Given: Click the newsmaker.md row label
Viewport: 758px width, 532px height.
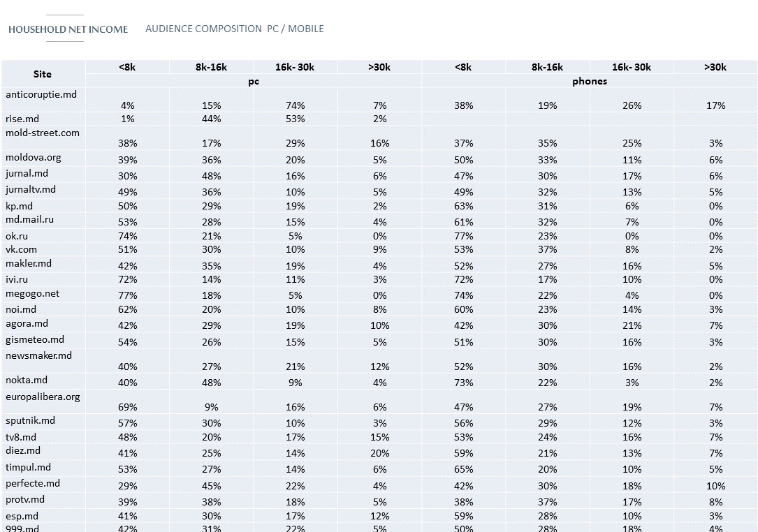Looking at the screenshot, I should [x=39, y=355].
